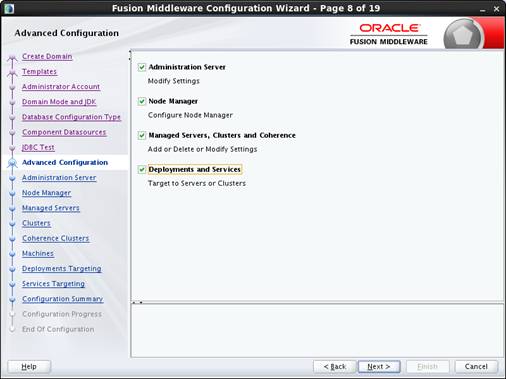Click the 'Modify Settings' description text
Viewport: 506px width, 379px height.
pyautogui.click(x=174, y=81)
